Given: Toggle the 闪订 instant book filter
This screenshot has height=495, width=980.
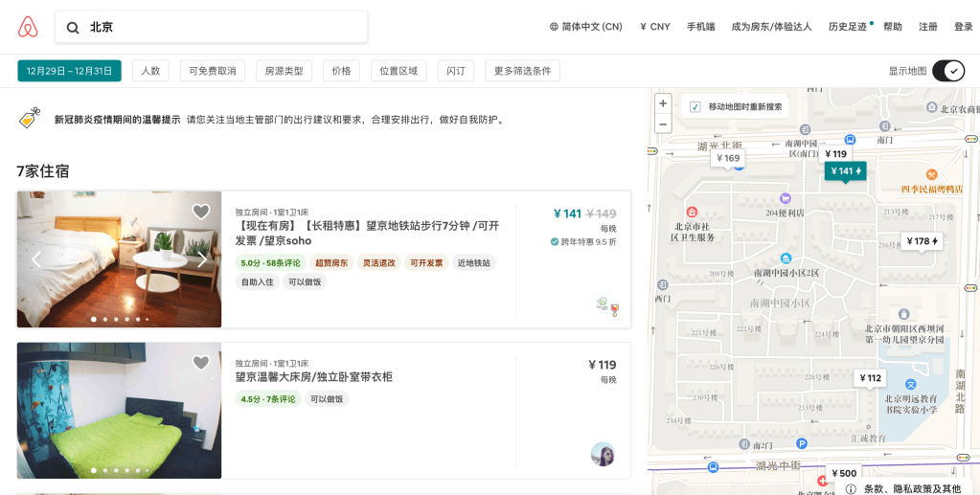Looking at the screenshot, I should coord(456,71).
